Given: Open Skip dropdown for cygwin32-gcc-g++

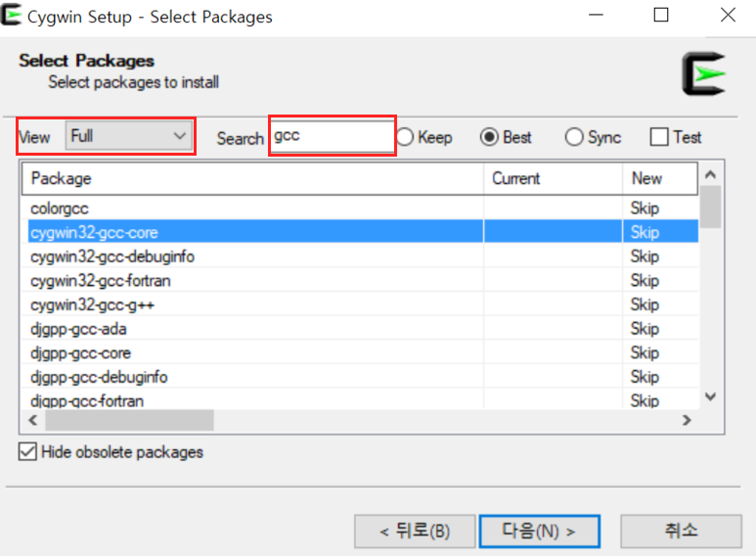Looking at the screenshot, I should click(x=645, y=304).
